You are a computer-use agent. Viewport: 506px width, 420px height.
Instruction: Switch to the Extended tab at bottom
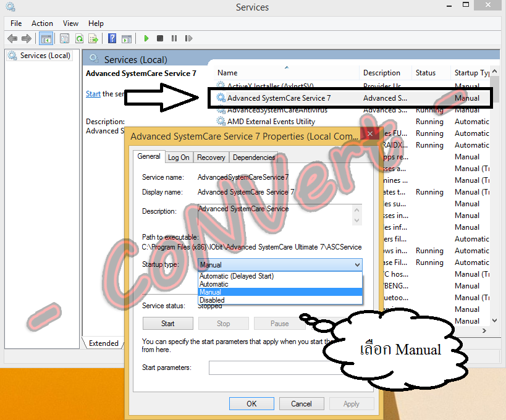[x=104, y=343]
